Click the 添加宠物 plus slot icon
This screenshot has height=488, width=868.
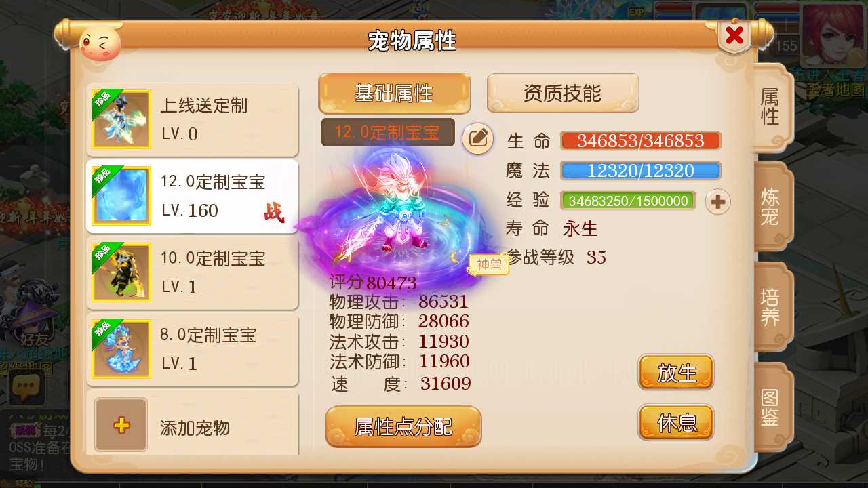pos(121,425)
